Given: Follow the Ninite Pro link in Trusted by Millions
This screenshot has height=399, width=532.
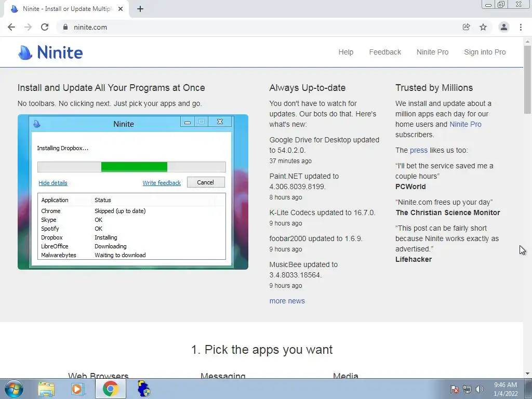Looking at the screenshot, I should click(465, 124).
